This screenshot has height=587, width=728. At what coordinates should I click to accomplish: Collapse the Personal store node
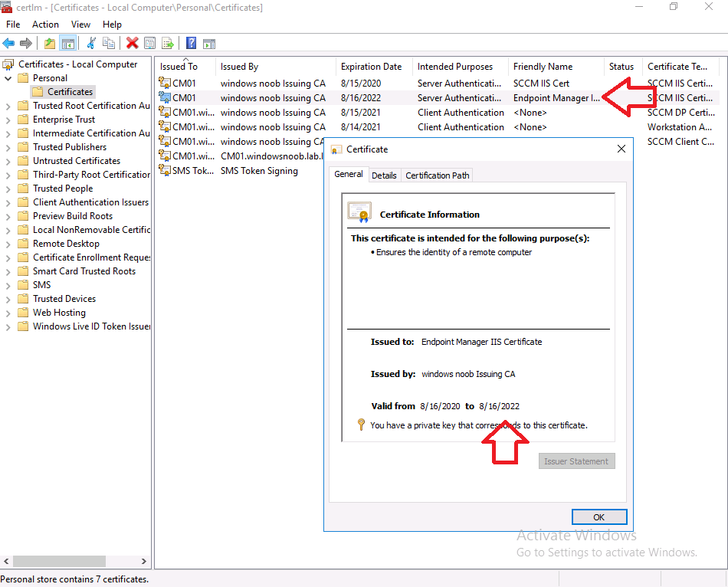tap(8, 78)
